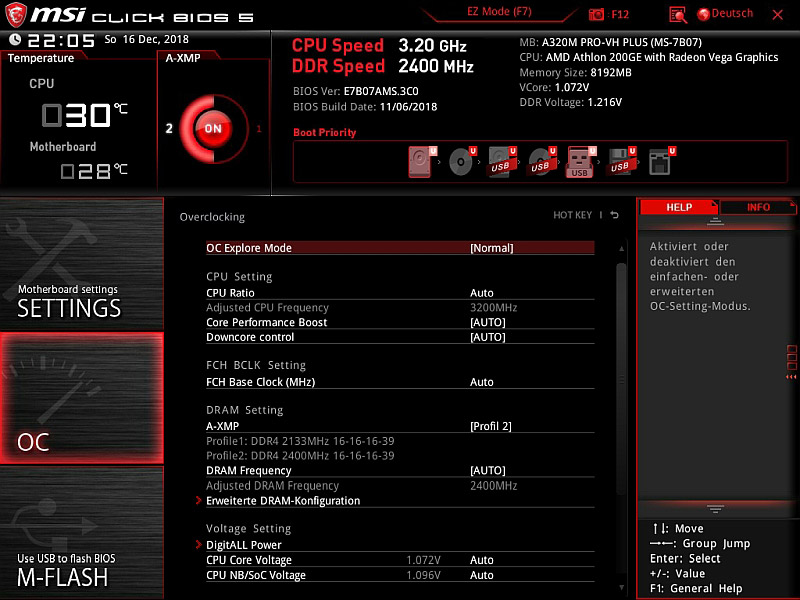Click the CPU Speed 3.20 GHz value
This screenshot has height=600, width=800.
pos(433,46)
